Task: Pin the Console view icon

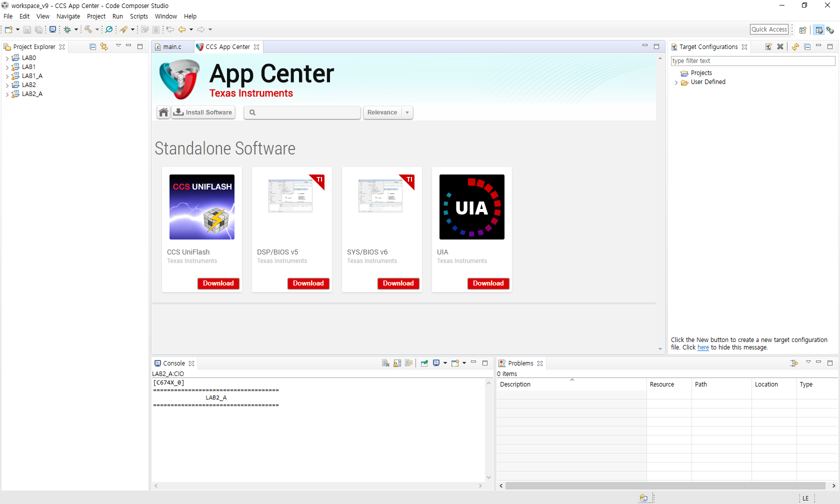Action: pos(424,363)
